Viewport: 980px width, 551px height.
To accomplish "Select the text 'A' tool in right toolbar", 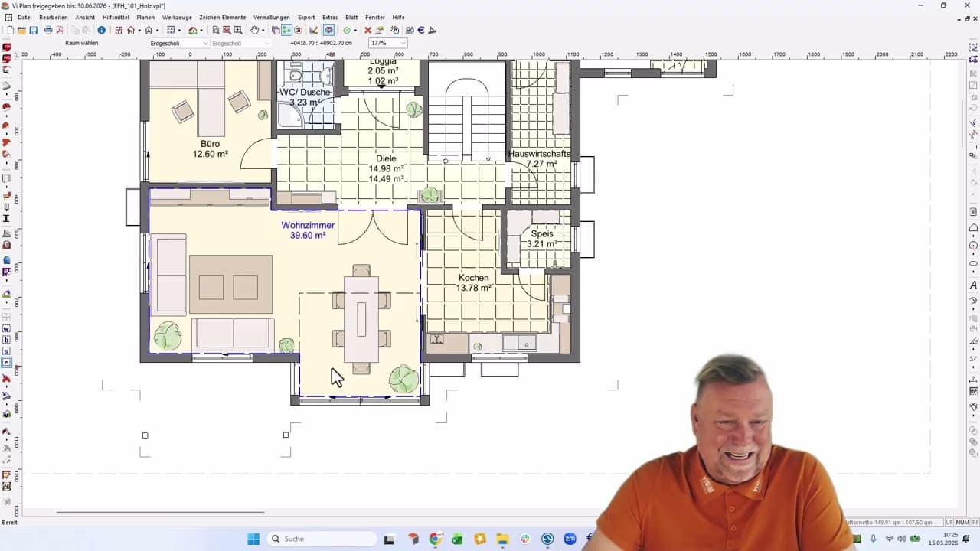I will pos(973,285).
